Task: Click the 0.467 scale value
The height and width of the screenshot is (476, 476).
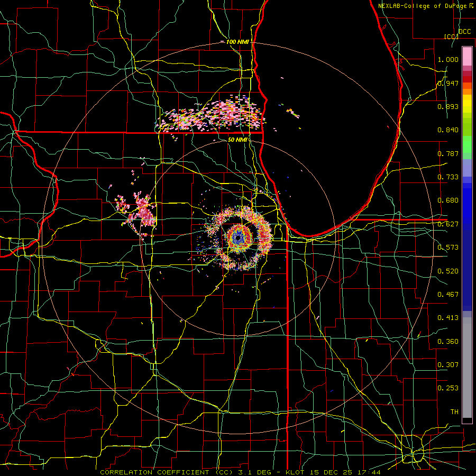Action: tap(448, 295)
